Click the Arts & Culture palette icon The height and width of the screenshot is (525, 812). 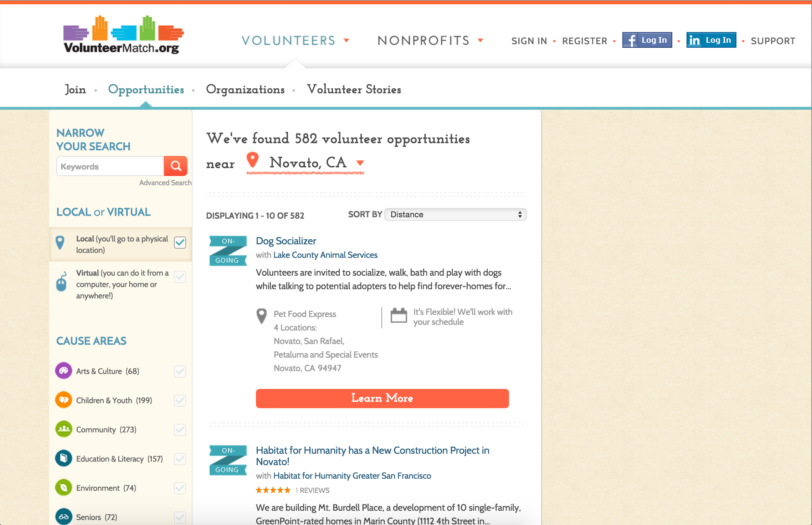click(x=63, y=371)
